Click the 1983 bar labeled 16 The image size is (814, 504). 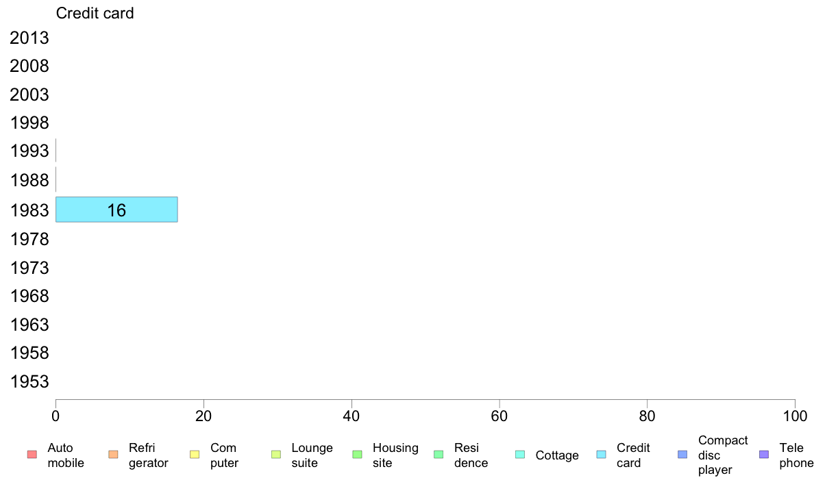116,210
